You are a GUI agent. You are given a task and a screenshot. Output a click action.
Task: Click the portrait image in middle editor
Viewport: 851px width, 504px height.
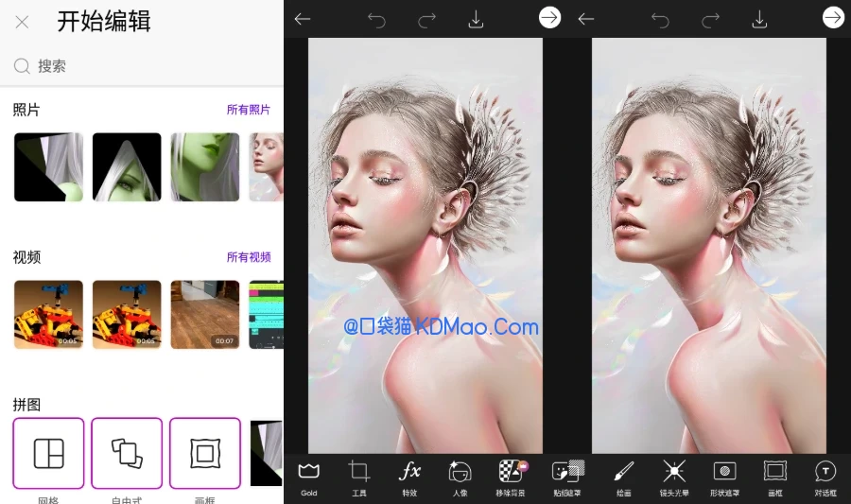pos(425,246)
